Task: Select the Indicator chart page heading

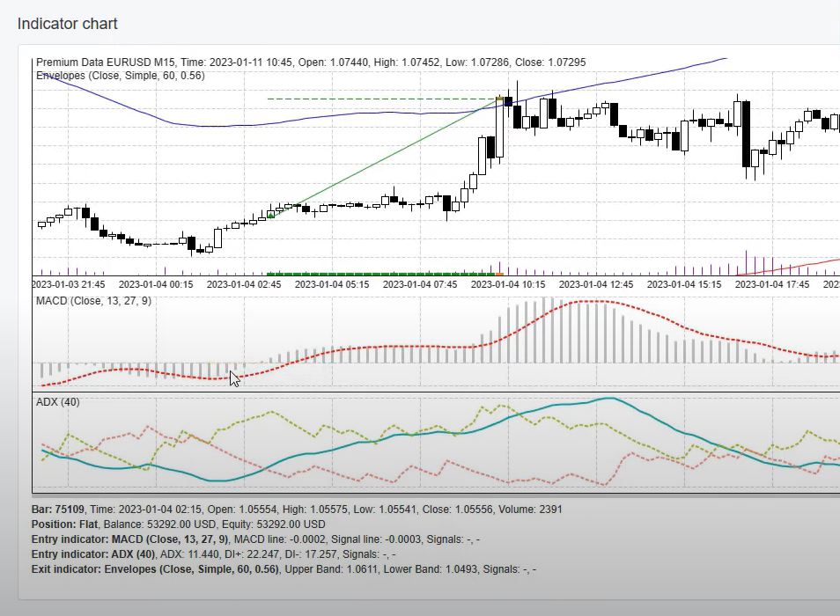Action: [x=68, y=24]
